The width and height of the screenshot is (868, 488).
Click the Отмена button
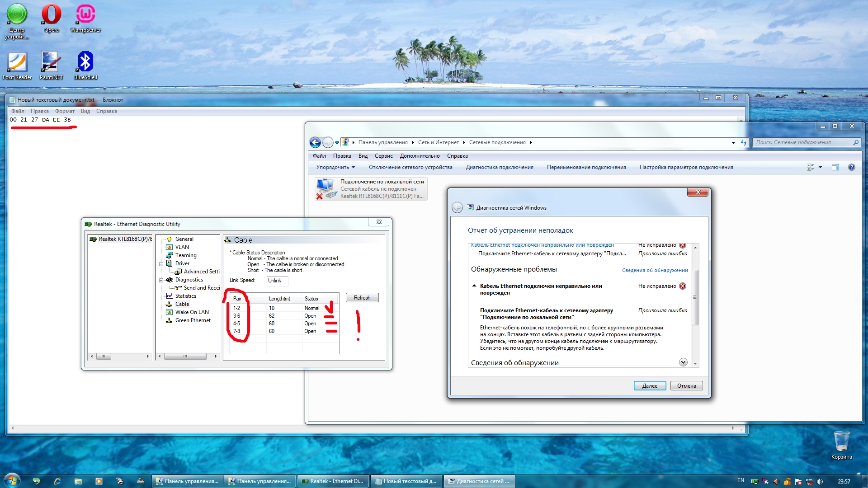[686, 386]
